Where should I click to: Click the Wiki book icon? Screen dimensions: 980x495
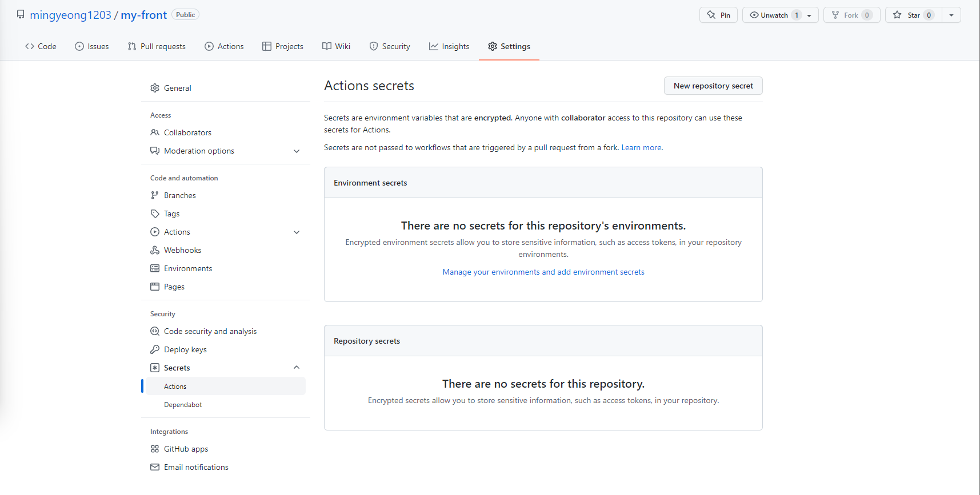coord(327,46)
